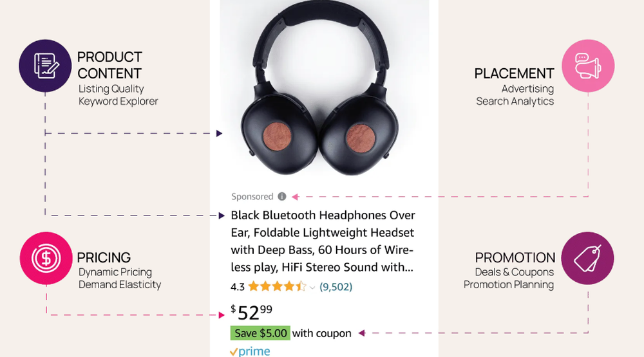Viewport: 644px width, 357px height.
Task: Click the Keyword Explorer label
Action: (118, 102)
